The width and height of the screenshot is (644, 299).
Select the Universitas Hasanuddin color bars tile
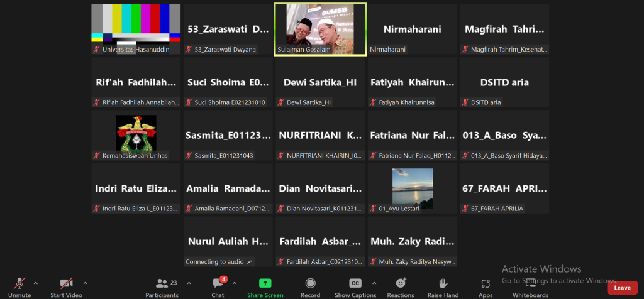click(136, 29)
